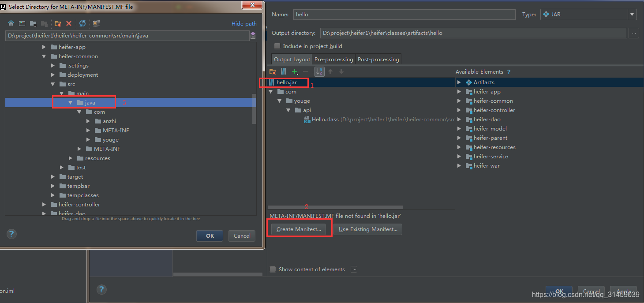Enable Include in project build
The width and height of the screenshot is (644, 303).
point(277,46)
